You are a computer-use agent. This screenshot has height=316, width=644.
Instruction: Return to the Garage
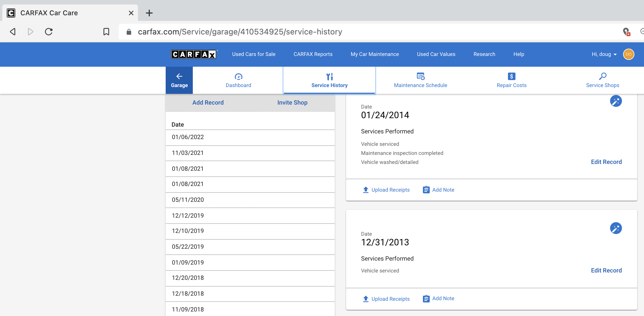(x=179, y=80)
